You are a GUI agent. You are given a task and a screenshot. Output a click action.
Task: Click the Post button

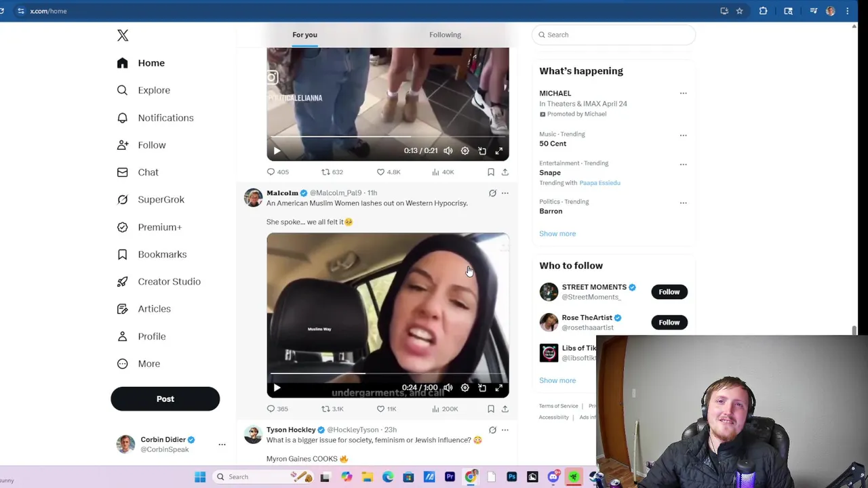pos(165,399)
